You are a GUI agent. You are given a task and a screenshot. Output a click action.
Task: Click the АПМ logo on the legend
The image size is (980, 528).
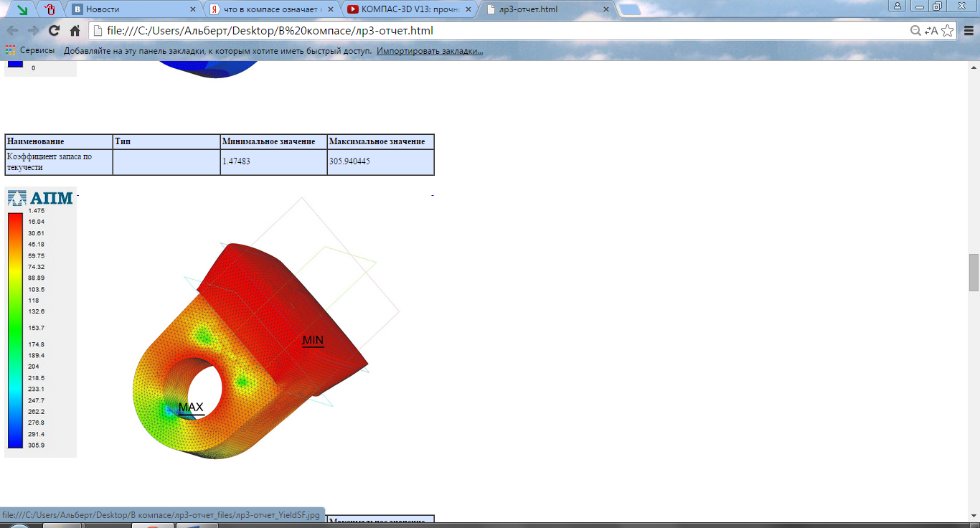[41, 198]
